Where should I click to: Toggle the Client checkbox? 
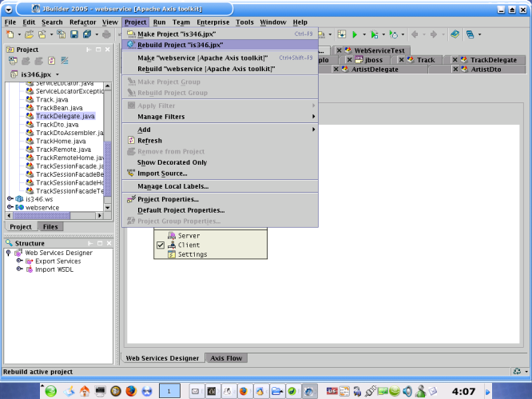[x=161, y=245]
